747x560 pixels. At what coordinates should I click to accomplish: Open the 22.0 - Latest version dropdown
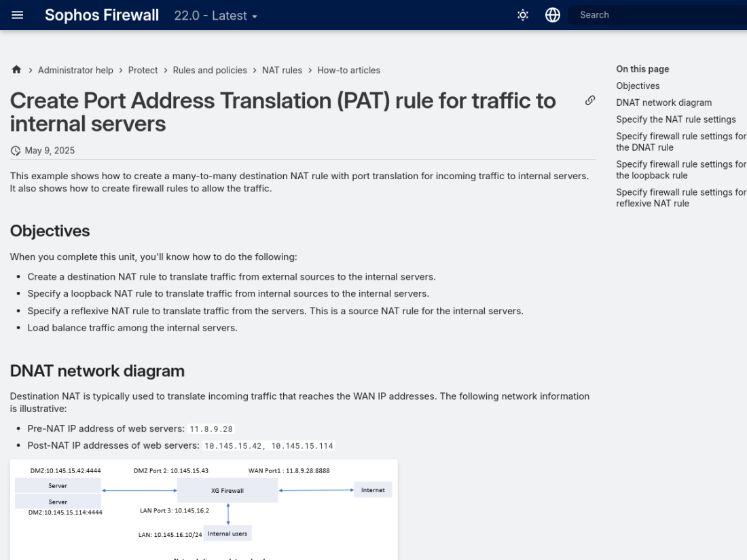tap(215, 15)
